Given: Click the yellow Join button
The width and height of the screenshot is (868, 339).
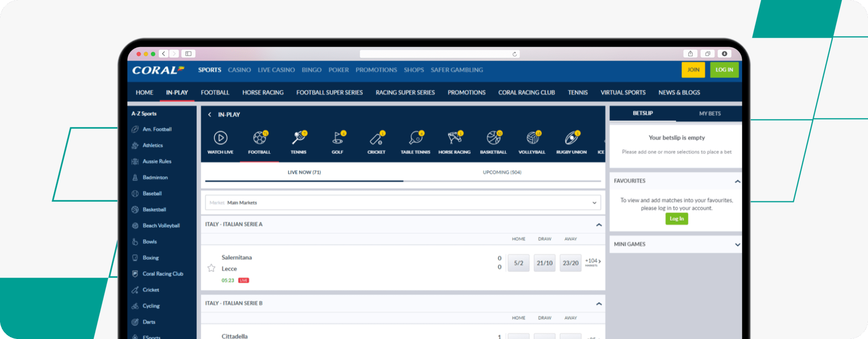Looking at the screenshot, I should (x=693, y=70).
